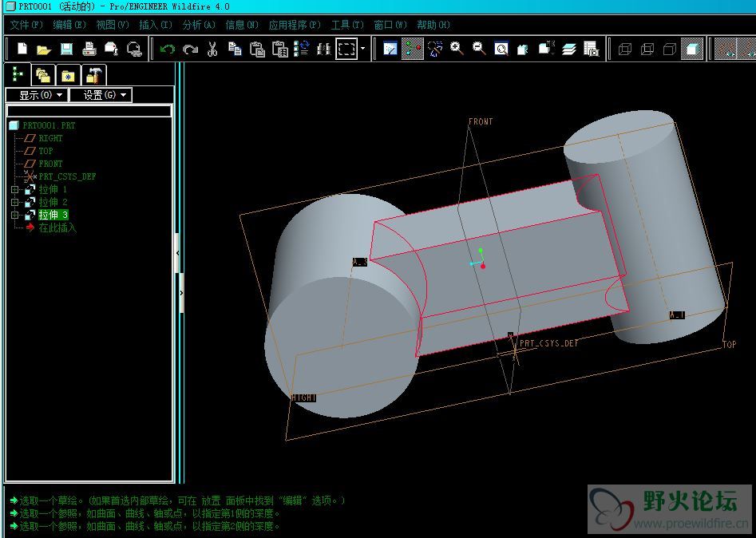Toggle the spin center display
Viewport: 756px width, 538px height.
[x=413, y=49]
